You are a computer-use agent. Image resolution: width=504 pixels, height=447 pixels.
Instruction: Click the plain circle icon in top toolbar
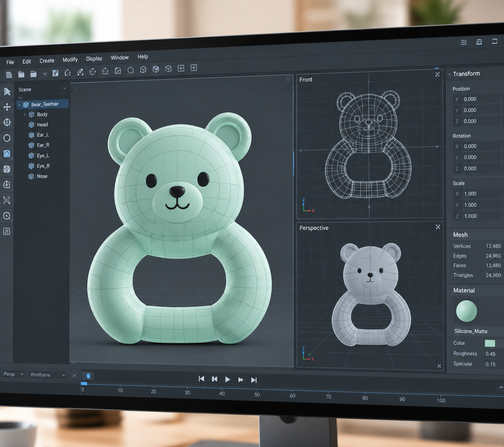pyautogui.click(x=131, y=70)
